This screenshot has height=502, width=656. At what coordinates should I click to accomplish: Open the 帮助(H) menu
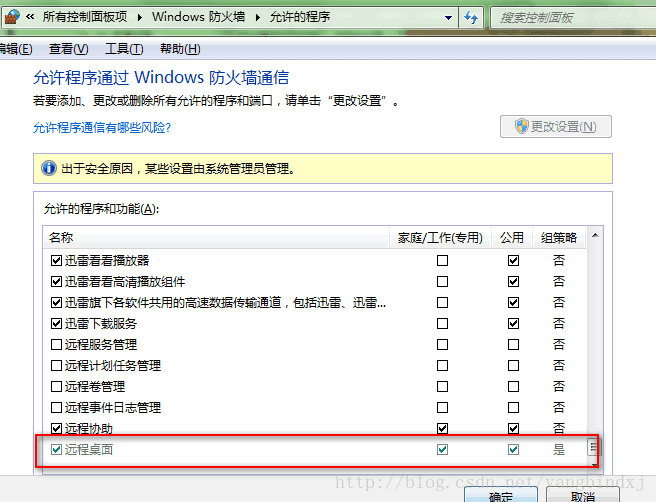click(x=180, y=49)
